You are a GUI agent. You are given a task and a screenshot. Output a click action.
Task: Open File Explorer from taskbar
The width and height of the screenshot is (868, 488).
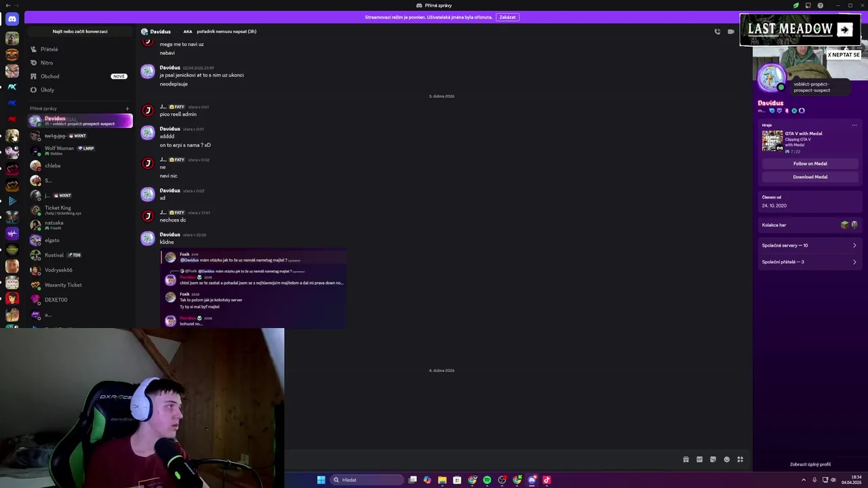[x=442, y=480]
